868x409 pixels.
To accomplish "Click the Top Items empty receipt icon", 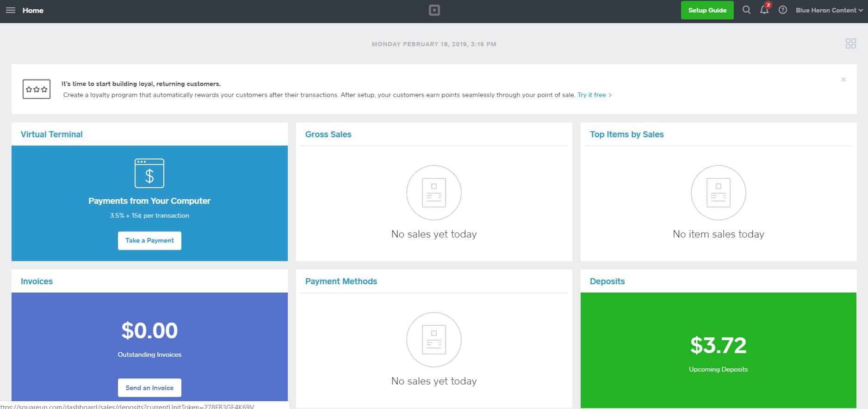I will [x=719, y=193].
